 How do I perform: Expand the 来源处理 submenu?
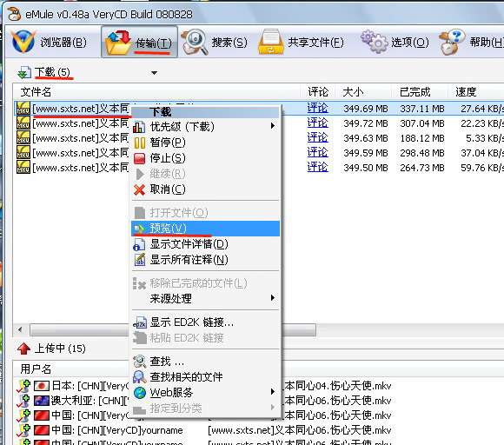pyautogui.click(x=205, y=299)
